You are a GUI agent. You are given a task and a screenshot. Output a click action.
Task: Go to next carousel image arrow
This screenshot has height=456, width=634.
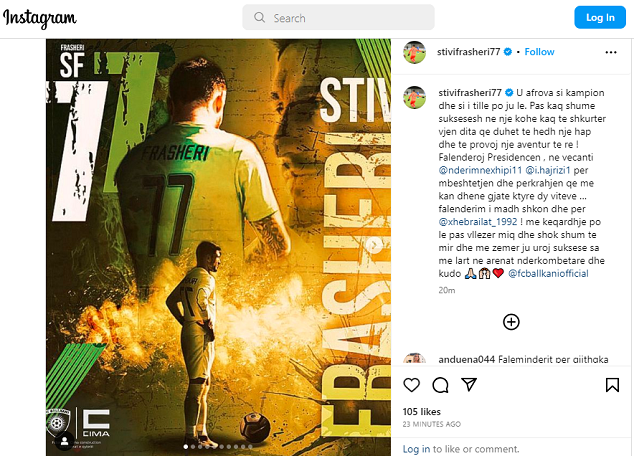pos(374,245)
